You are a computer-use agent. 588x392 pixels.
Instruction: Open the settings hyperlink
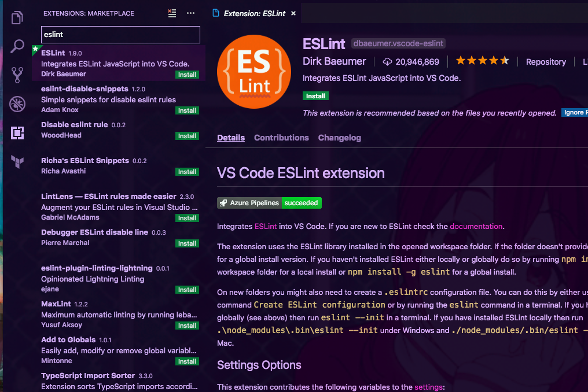tap(429, 387)
